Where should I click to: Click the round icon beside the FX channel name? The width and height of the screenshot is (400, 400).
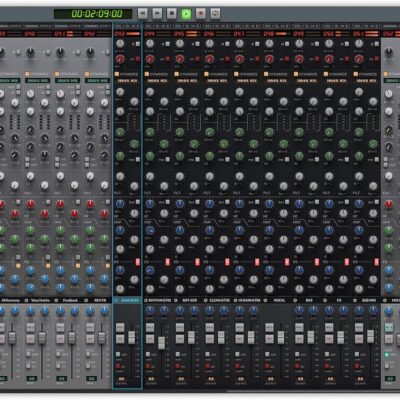point(325,300)
